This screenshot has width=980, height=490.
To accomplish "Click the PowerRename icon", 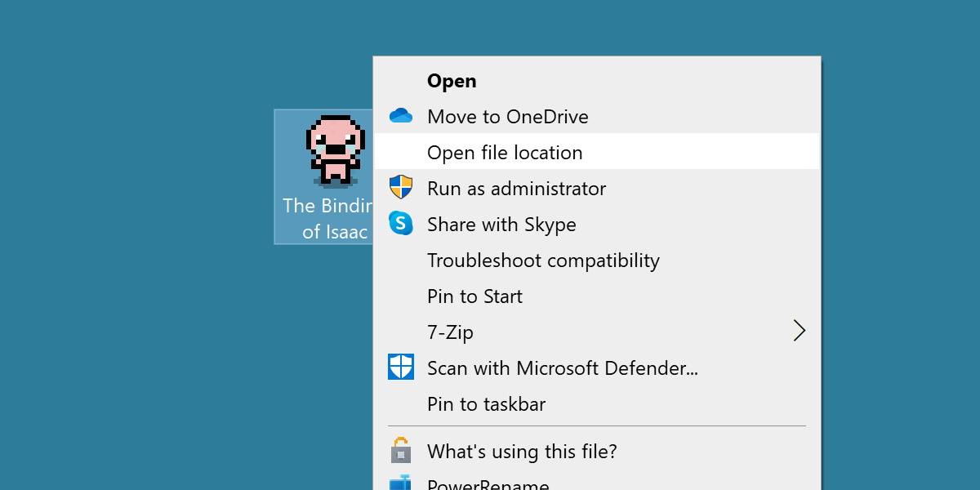I will (x=401, y=483).
